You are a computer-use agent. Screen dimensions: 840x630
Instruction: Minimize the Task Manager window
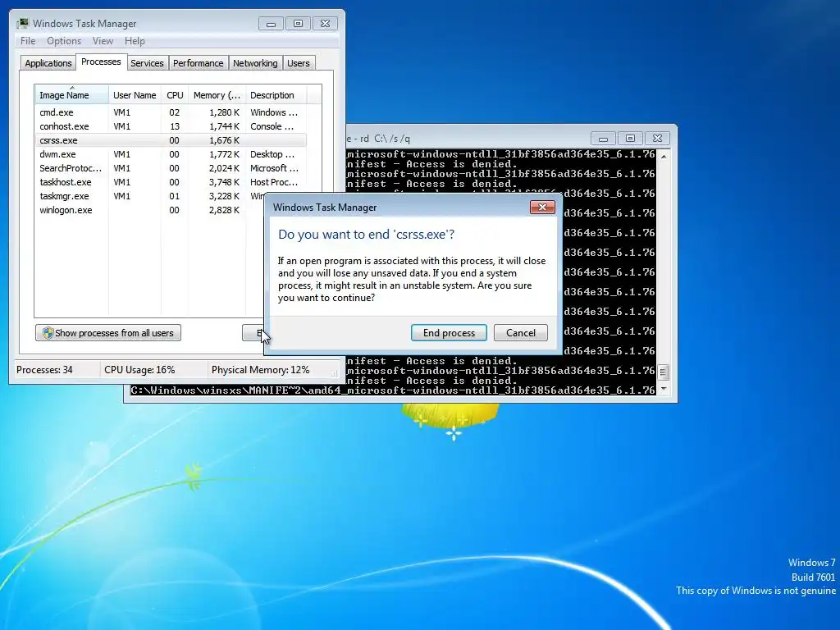(x=271, y=24)
